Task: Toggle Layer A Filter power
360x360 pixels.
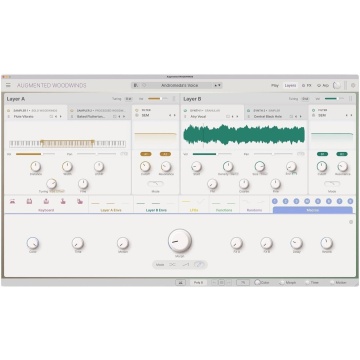Action: point(137,110)
